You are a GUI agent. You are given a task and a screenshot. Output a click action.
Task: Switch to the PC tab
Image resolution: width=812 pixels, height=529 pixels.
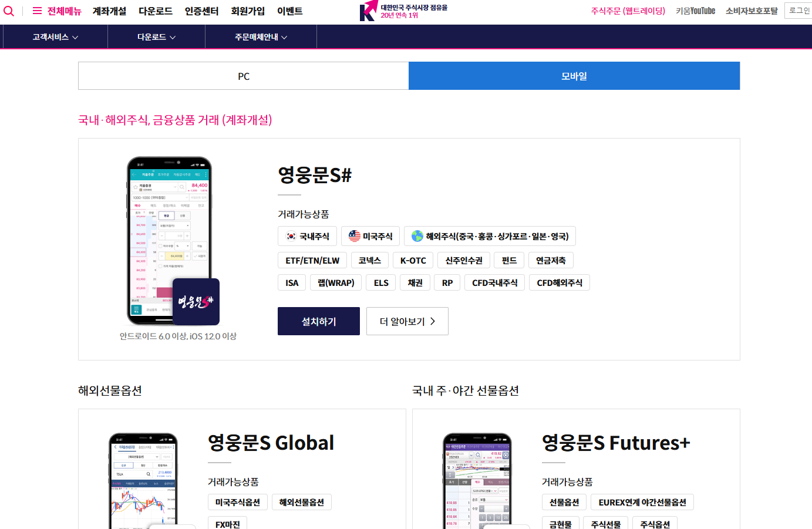[x=244, y=76]
